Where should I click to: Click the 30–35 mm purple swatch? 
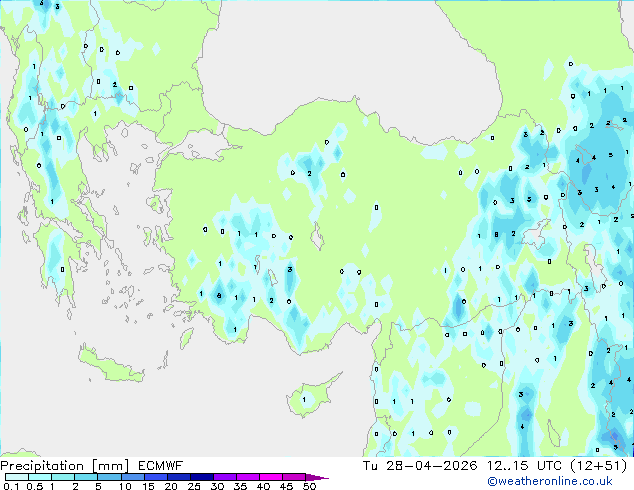[225, 477]
